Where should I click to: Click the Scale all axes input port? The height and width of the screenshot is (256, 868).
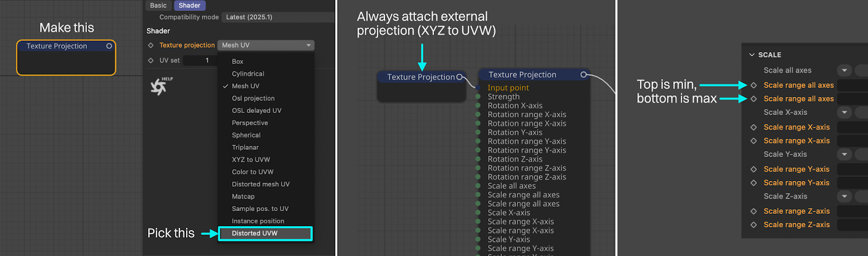coord(478,186)
